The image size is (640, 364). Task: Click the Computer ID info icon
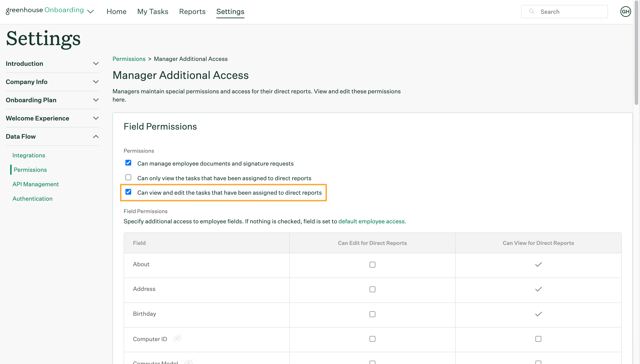click(x=178, y=338)
